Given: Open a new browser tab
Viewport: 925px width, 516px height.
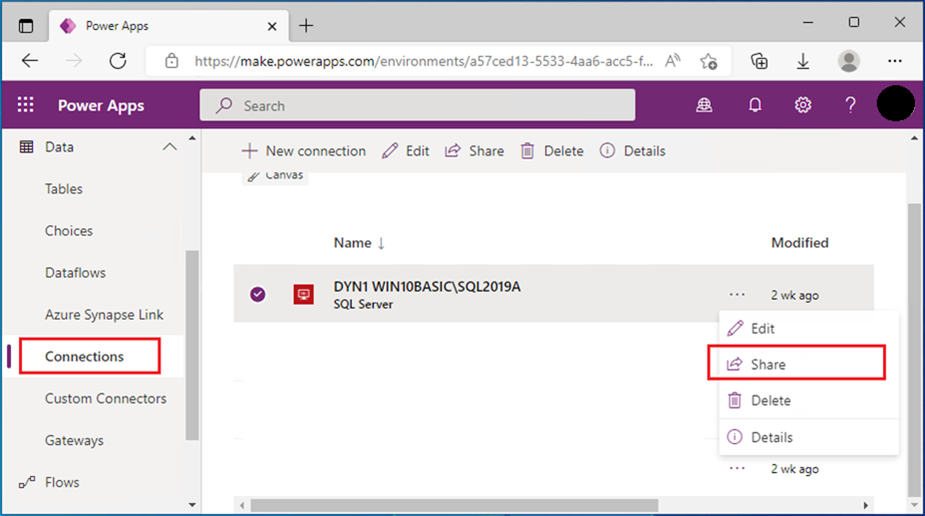Looking at the screenshot, I should pos(306,25).
